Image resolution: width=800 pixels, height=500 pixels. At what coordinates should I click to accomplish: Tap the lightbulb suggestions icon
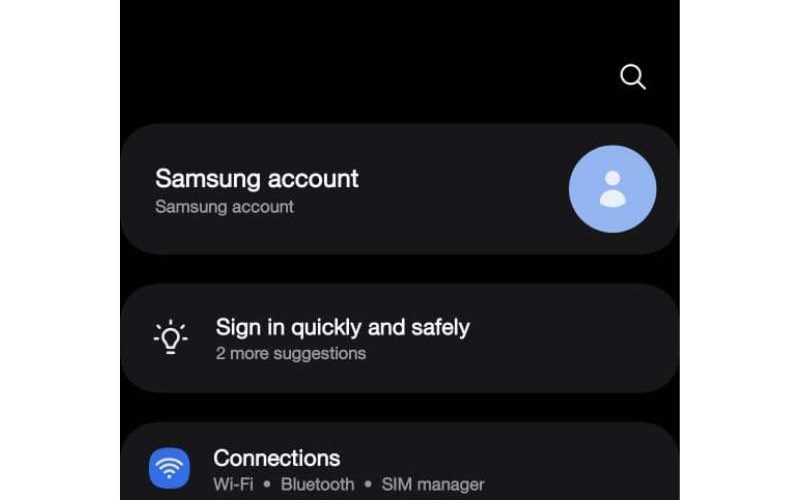(x=170, y=337)
